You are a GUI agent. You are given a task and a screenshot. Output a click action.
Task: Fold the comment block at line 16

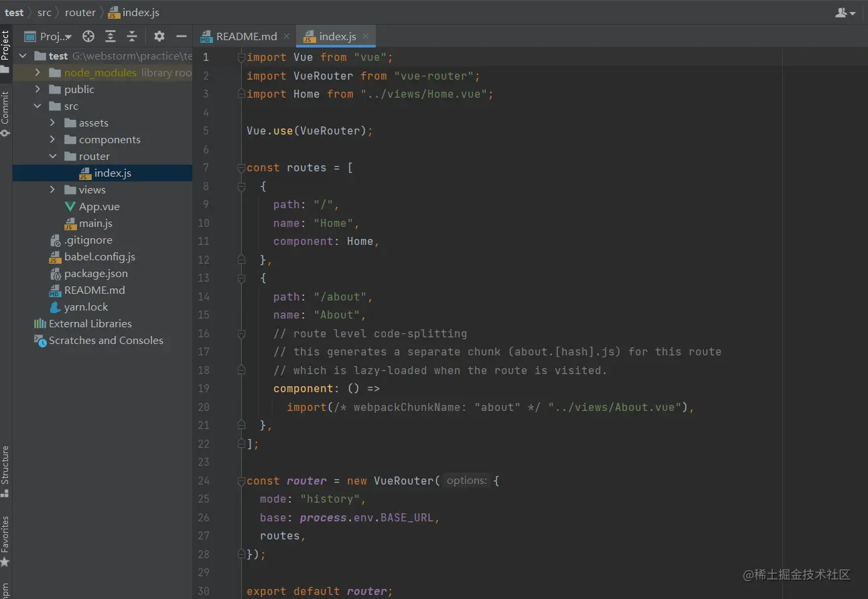[x=242, y=333]
